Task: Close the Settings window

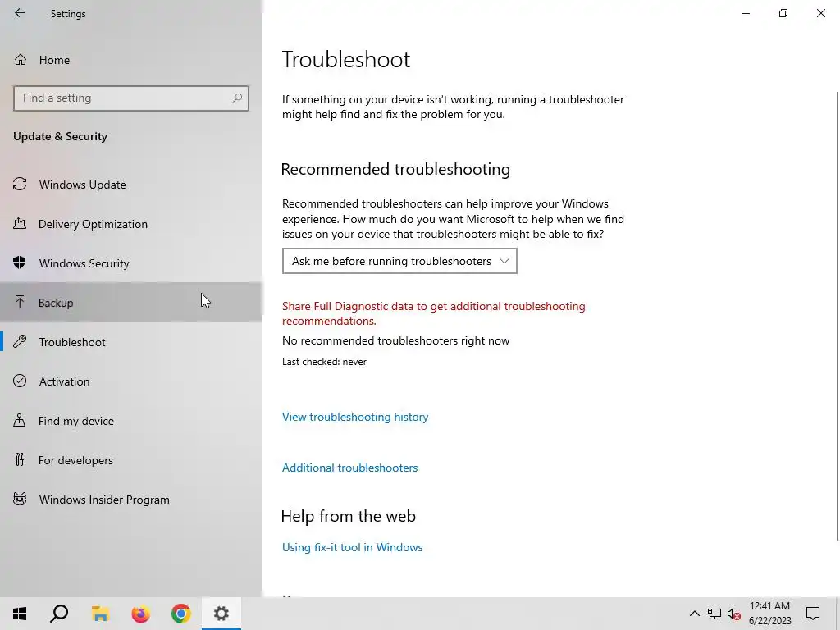Action: pos(820,13)
